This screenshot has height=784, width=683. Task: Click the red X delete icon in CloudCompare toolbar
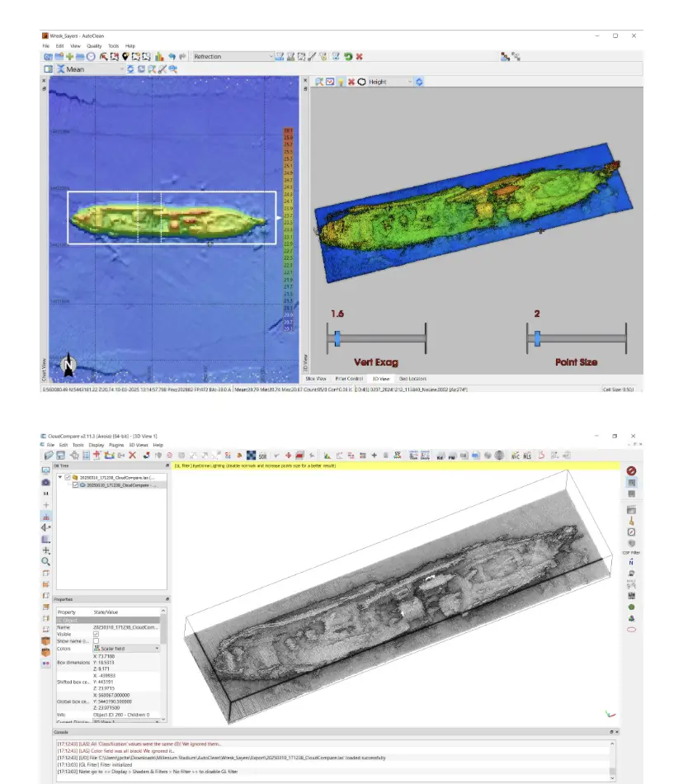(132, 455)
